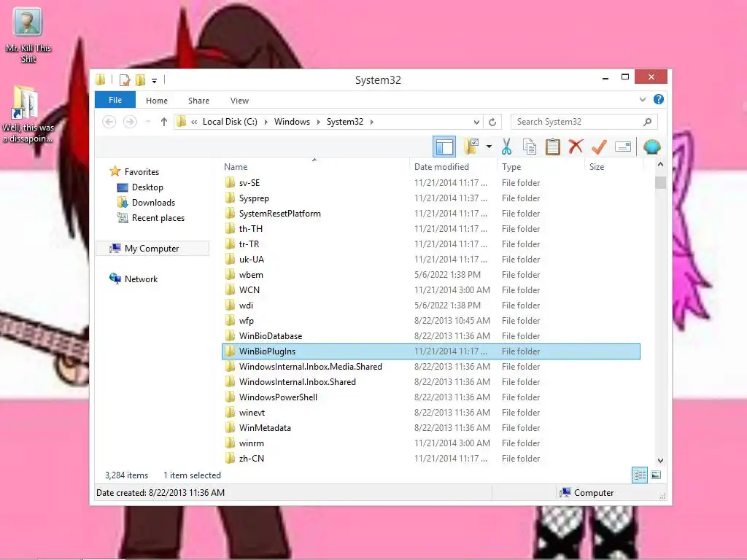The image size is (747, 560).
Task: Switch to Large icons view in status bar
Action: [656, 475]
